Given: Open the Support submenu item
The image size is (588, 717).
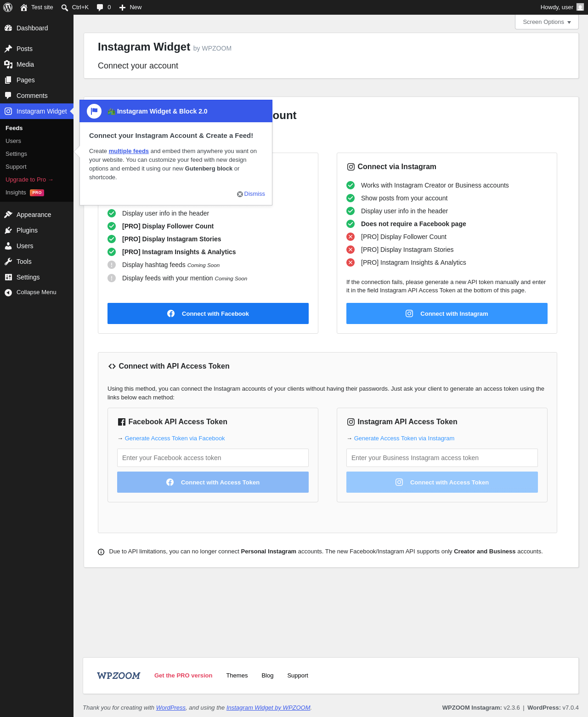Looking at the screenshot, I should click(x=16, y=167).
